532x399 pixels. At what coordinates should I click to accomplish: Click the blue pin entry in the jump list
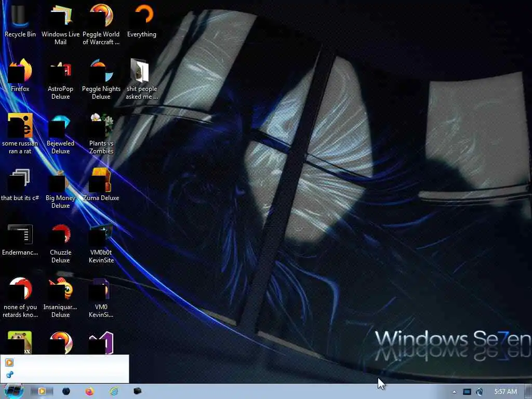click(64, 375)
